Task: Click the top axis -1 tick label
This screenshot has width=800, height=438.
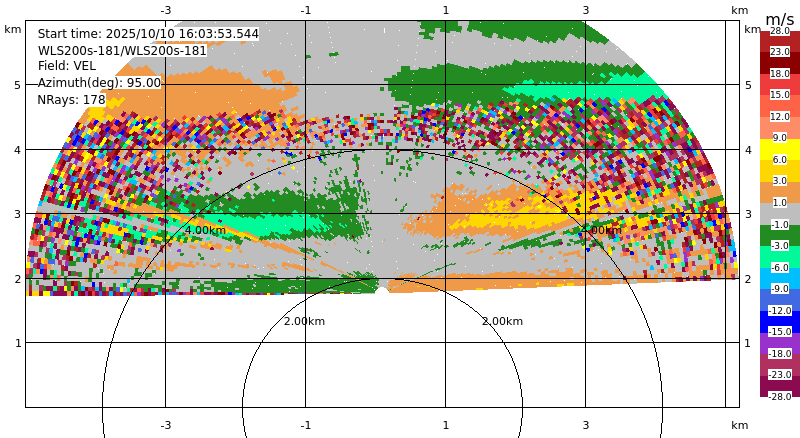Action: click(x=306, y=10)
